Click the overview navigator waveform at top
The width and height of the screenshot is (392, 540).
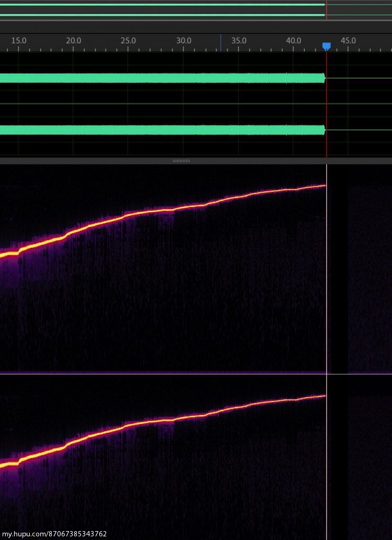tap(196, 9)
